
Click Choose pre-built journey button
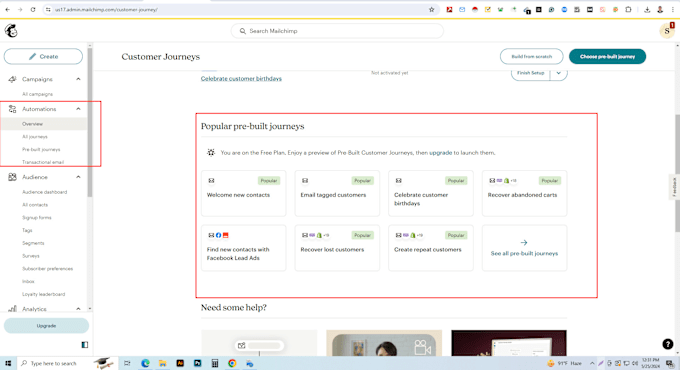tap(607, 56)
